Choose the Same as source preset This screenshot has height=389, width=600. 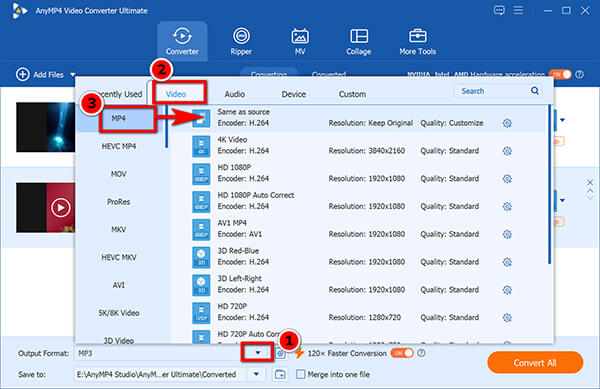point(359,118)
